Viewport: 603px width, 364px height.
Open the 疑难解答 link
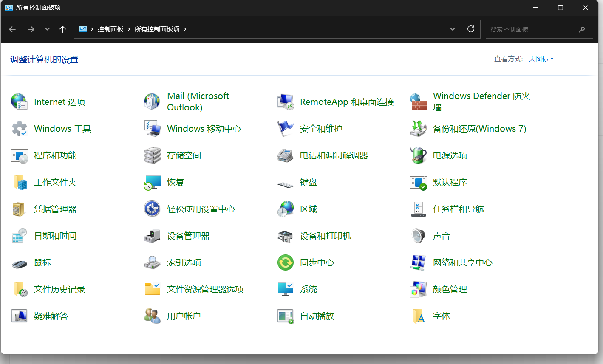pyautogui.click(x=51, y=316)
